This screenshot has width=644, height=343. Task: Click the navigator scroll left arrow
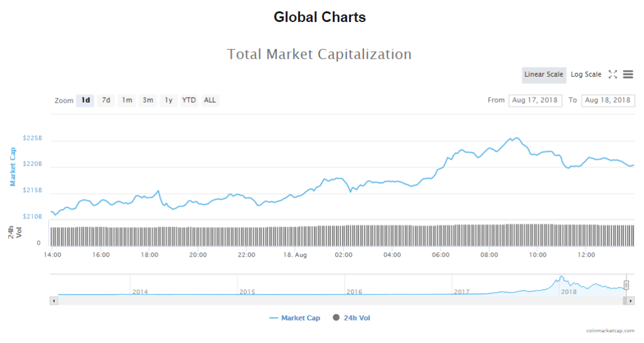53,301
